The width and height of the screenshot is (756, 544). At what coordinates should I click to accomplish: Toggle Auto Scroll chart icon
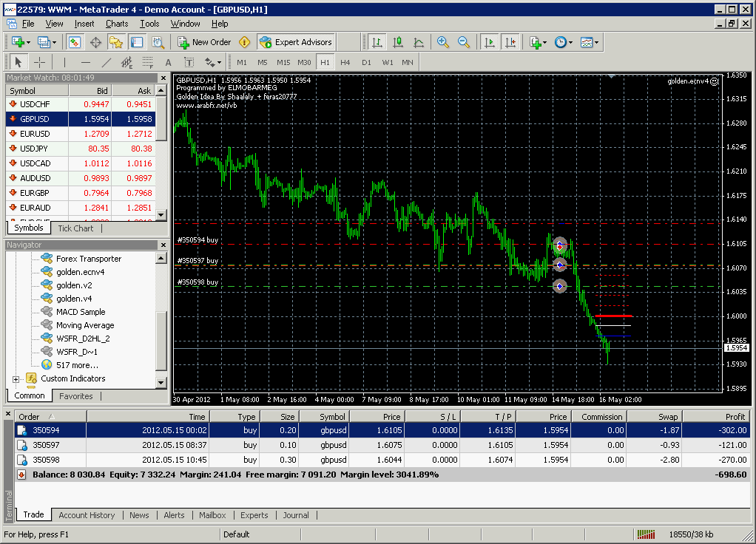(x=489, y=42)
